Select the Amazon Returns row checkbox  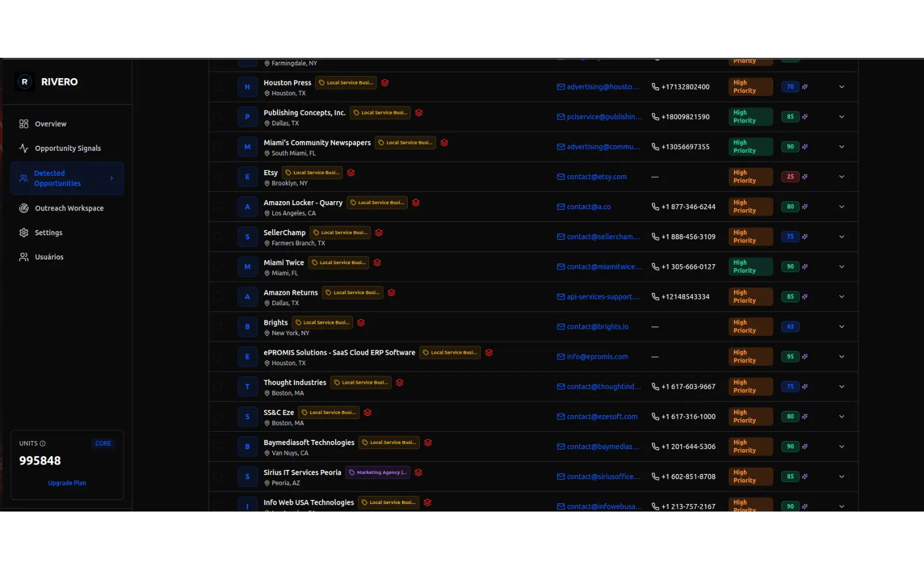(x=218, y=297)
